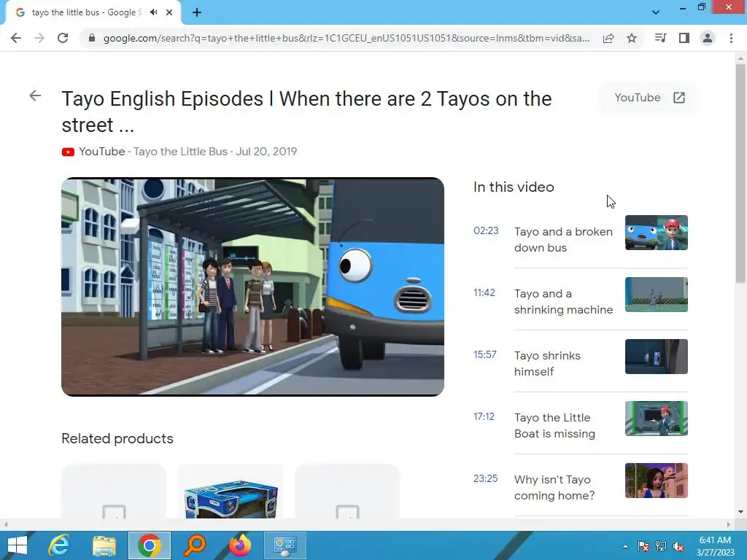Select the tayo the little bus tab
The image size is (747, 560).
point(93,12)
